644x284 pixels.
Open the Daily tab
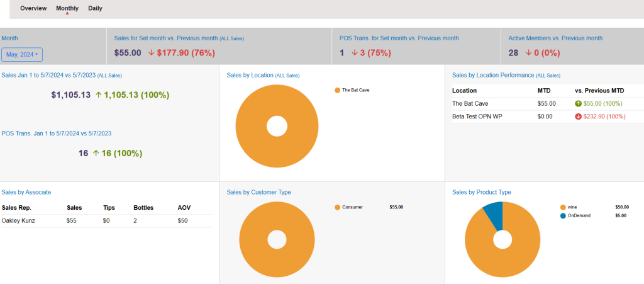[95, 9]
